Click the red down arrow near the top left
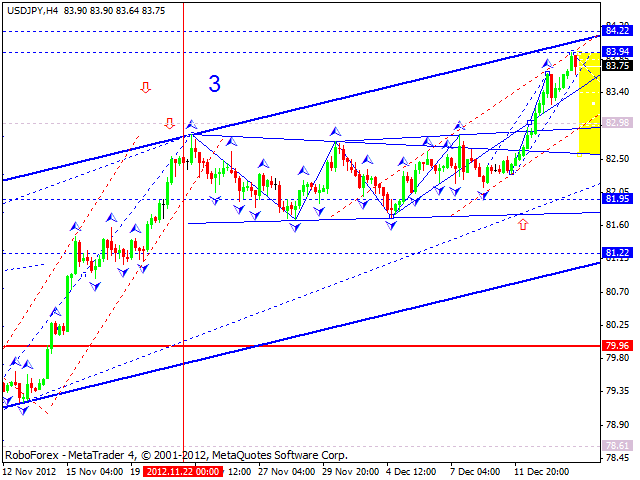This screenshot has width=640, height=480. 145,88
